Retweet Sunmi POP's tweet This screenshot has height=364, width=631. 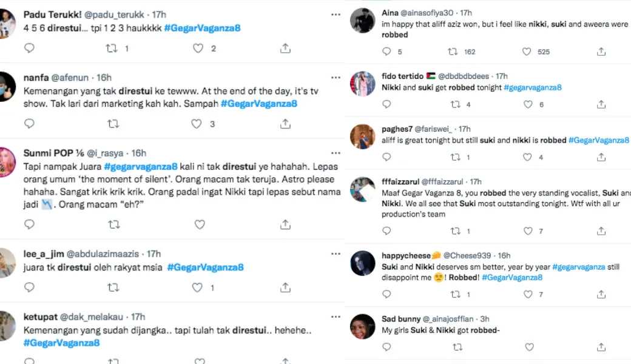(x=113, y=224)
